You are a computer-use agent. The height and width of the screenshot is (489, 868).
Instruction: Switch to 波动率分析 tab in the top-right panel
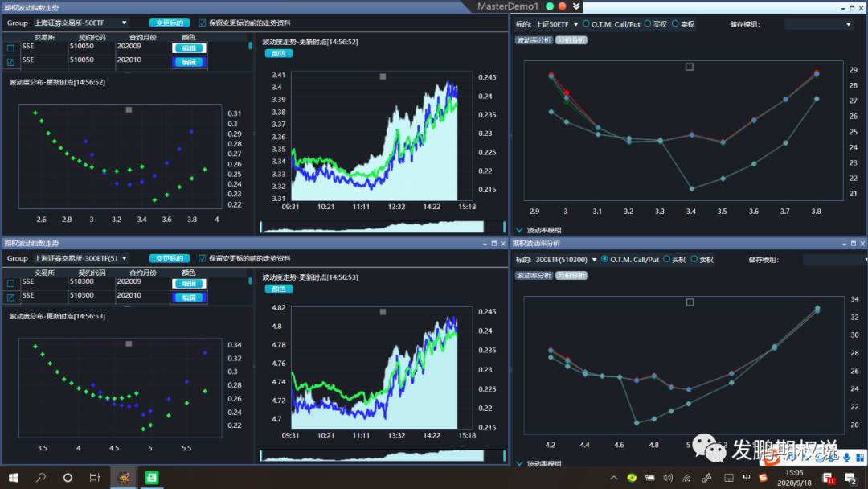534,40
